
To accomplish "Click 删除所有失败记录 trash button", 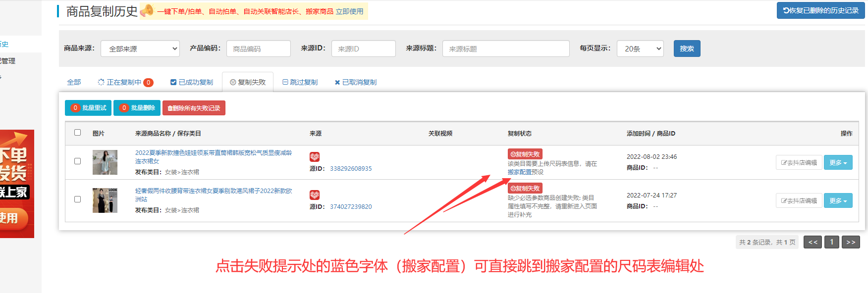I will click(194, 108).
